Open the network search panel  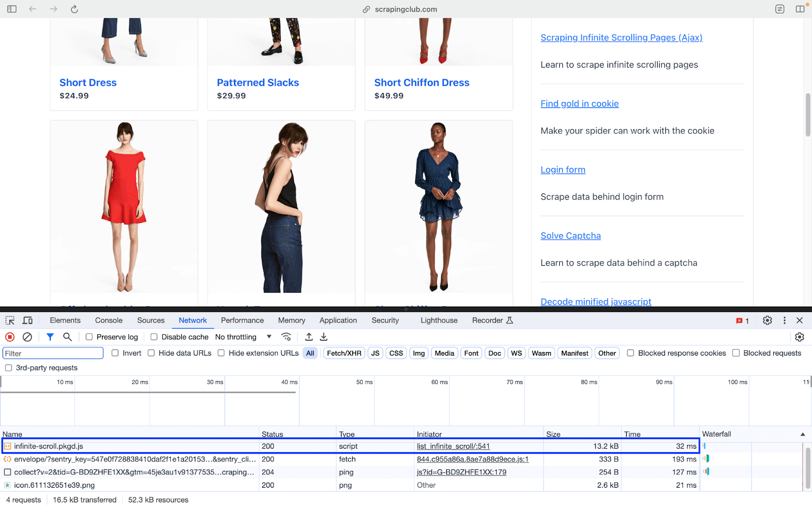point(67,337)
